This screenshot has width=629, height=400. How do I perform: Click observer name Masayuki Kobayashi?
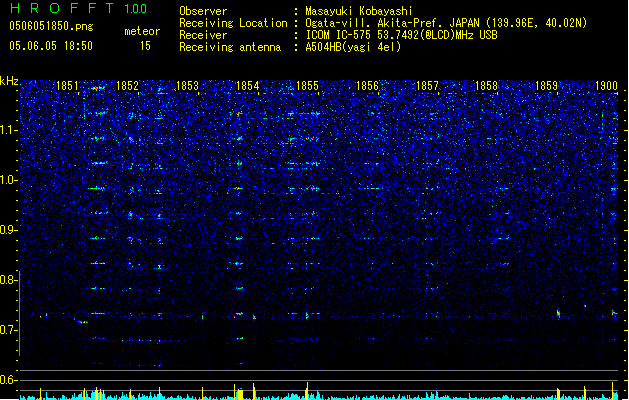tap(359, 11)
